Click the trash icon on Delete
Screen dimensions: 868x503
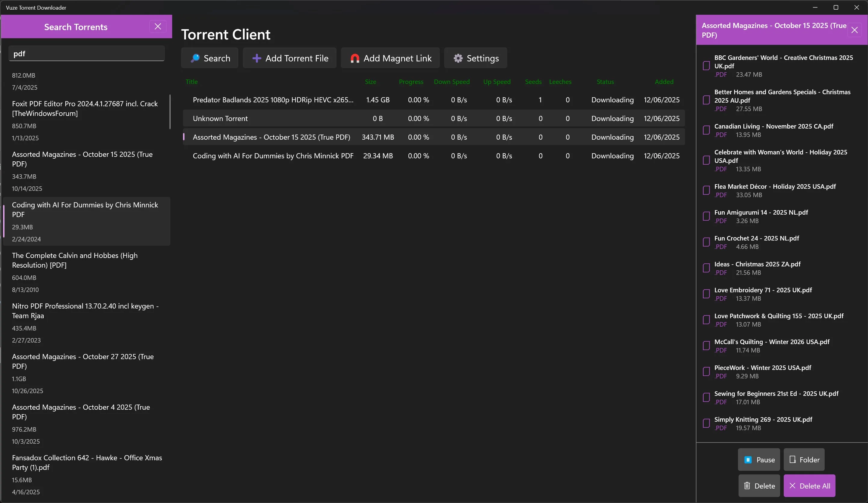pos(747,486)
